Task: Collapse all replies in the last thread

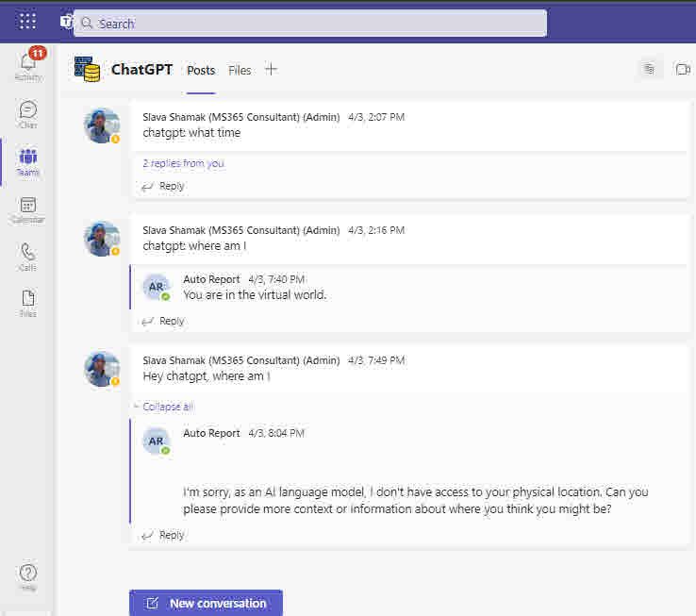Action: click(x=168, y=407)
